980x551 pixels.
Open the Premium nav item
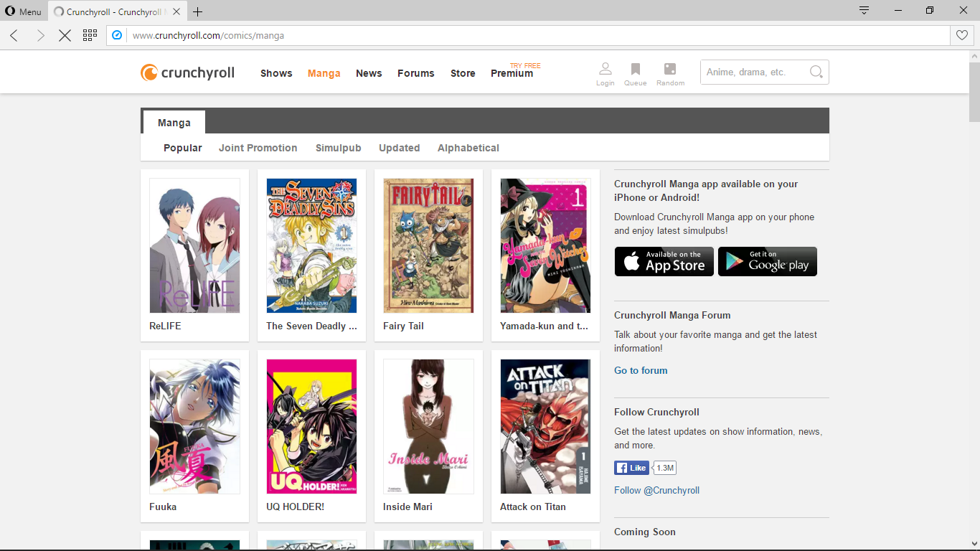pyautogui.click(x=512, y=73)
